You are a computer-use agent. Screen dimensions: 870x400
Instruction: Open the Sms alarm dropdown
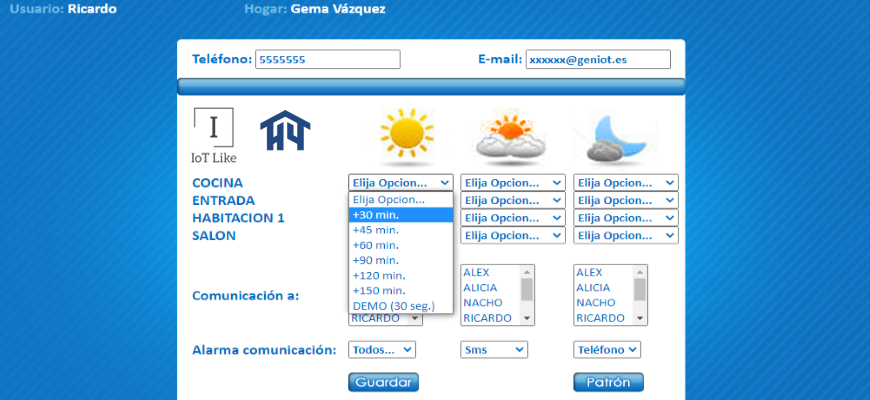[x=494, y=350]
